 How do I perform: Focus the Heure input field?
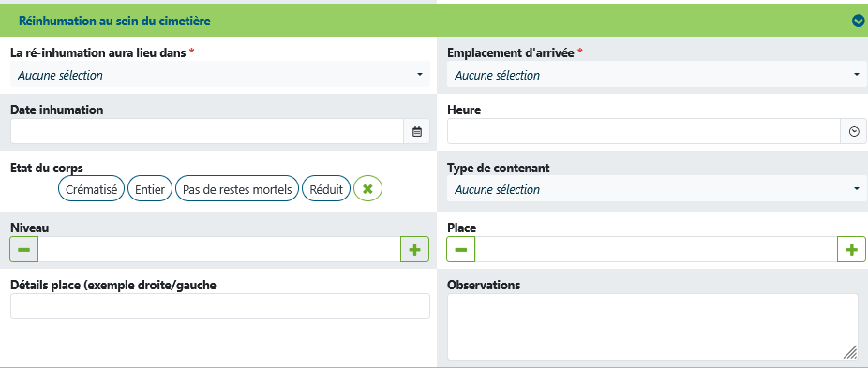click(644, 132)
